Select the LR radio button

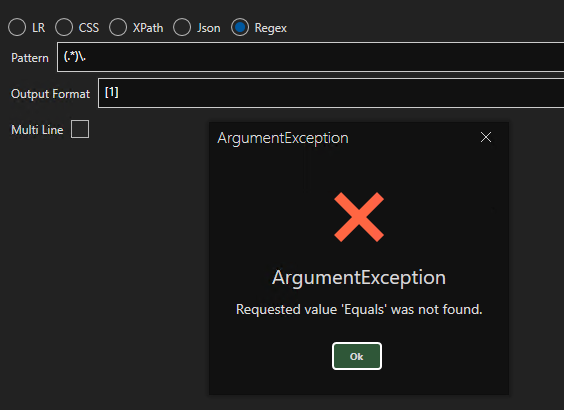(17, 27)
